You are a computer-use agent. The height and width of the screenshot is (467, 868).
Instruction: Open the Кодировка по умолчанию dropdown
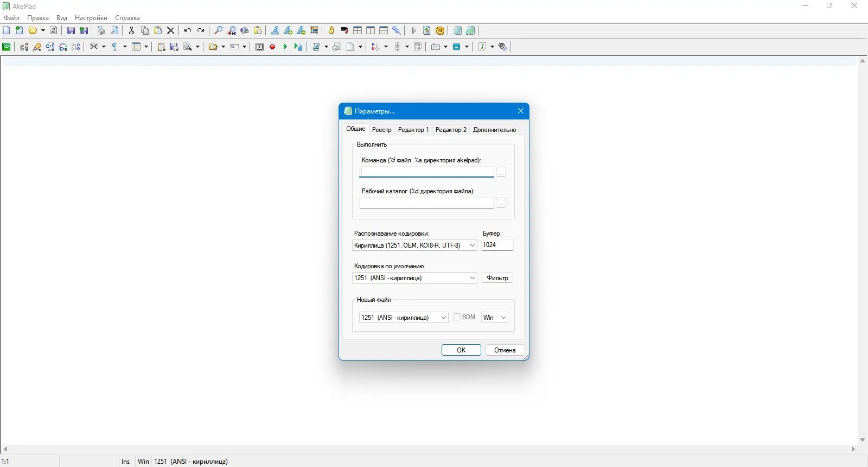tap(472, 278)
